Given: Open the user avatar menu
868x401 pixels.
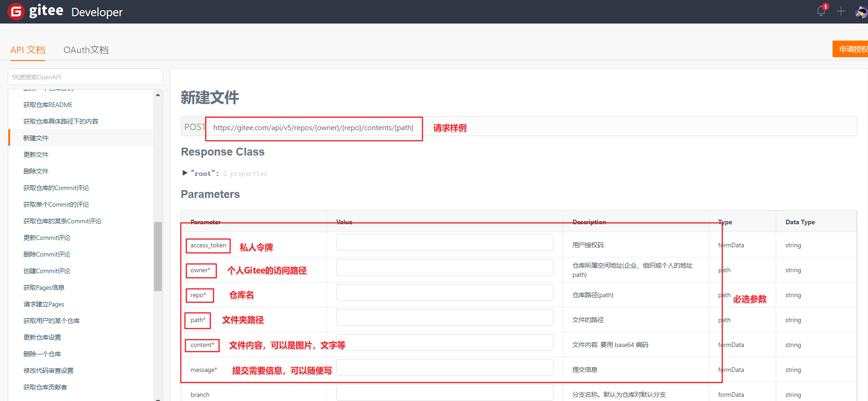Looking at the screenshot, I should coord(861,12).
